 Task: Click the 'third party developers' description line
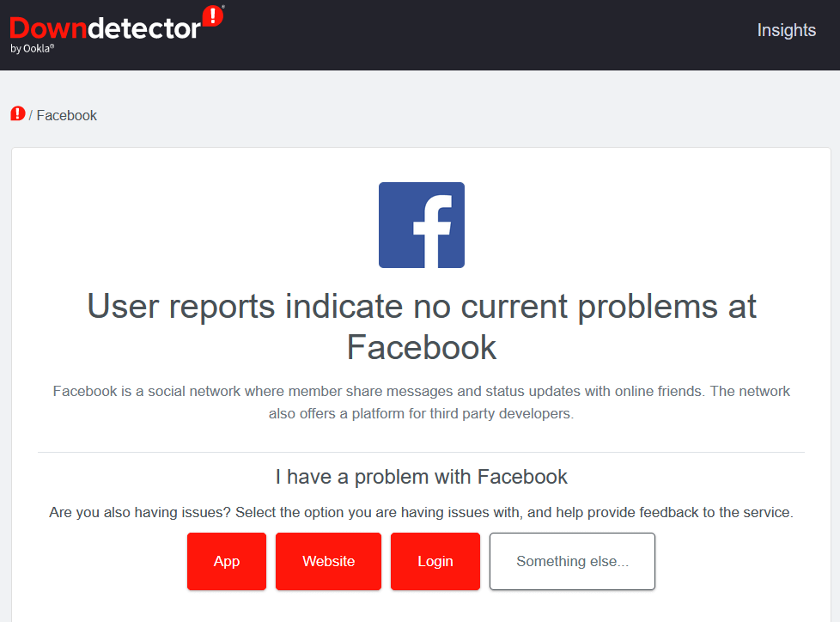tap(422, 413)
